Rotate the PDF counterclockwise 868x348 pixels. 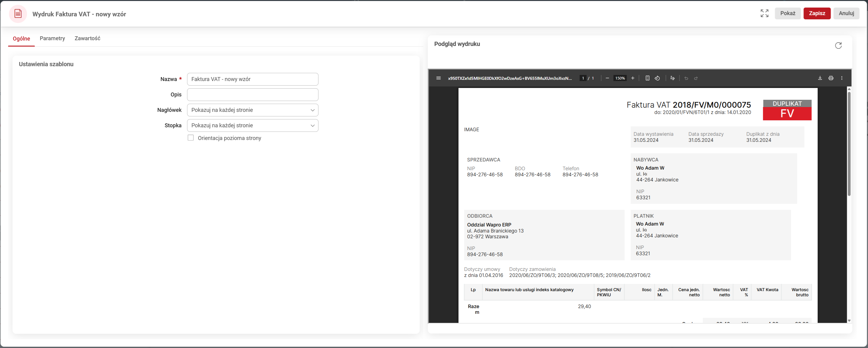[x=657, y=78]
